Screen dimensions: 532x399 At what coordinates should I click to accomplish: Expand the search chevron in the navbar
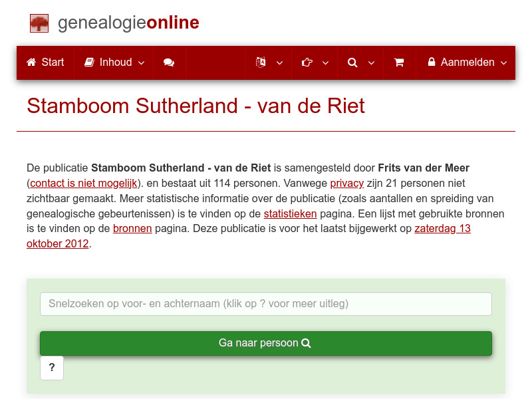(x=371, y=63)
